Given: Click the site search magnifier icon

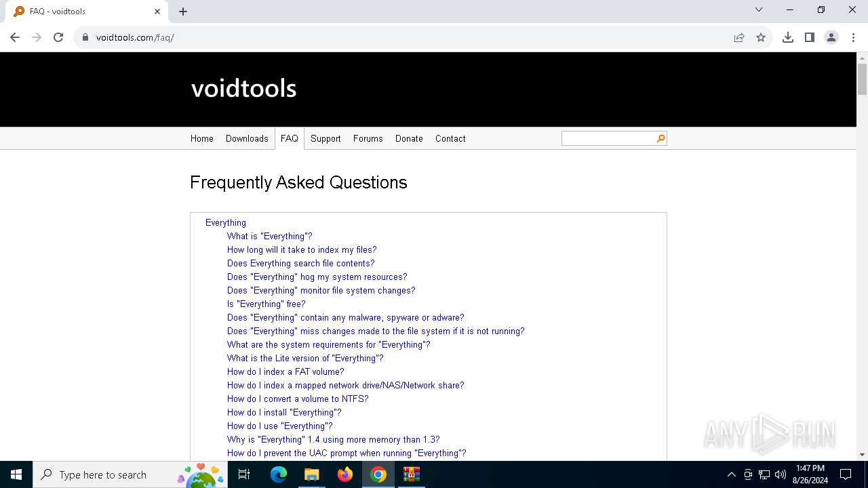Looking at the screenshot, I should coord(660,138).
